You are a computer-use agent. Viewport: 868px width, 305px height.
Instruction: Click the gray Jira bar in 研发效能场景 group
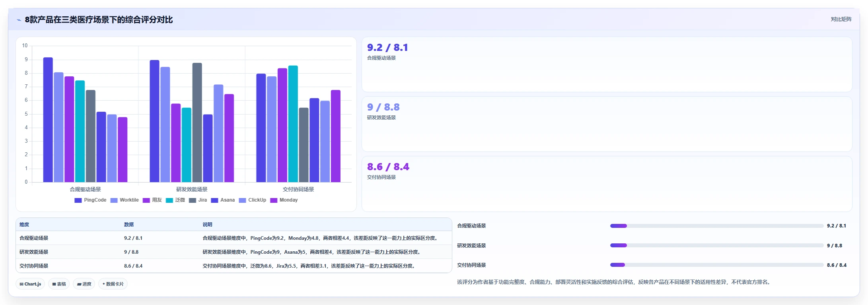(197, 122)
